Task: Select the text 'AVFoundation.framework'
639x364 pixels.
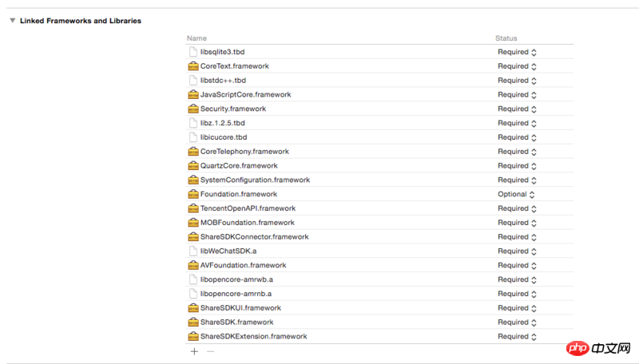Action: pyautogui.click(x=244, y=265)
